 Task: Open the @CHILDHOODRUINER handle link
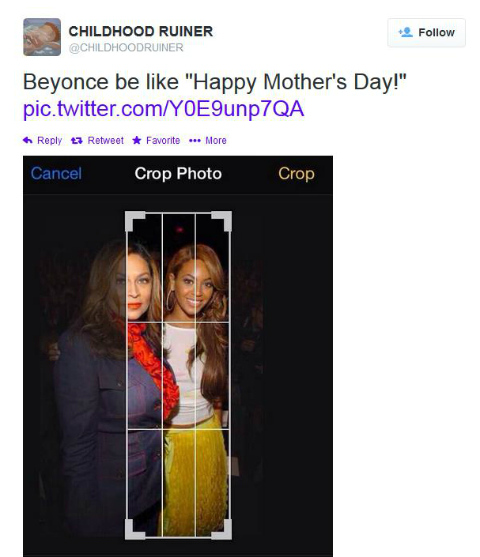point(126,48)
